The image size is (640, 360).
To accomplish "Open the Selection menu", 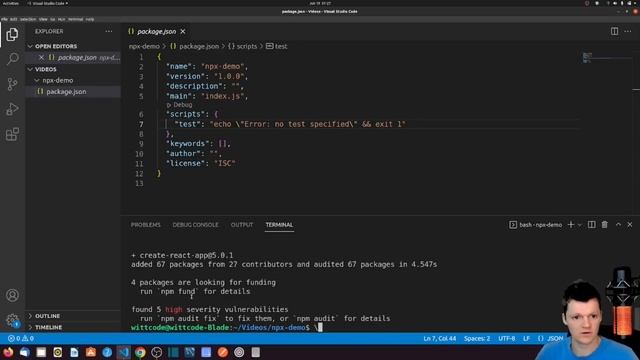I will pos(28,19).
